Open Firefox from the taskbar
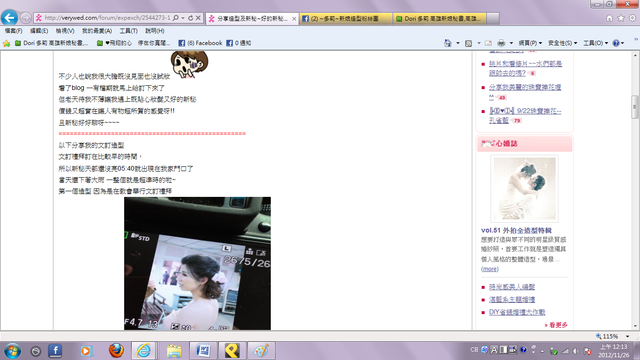640x360 pixels. tap(116, 350)
